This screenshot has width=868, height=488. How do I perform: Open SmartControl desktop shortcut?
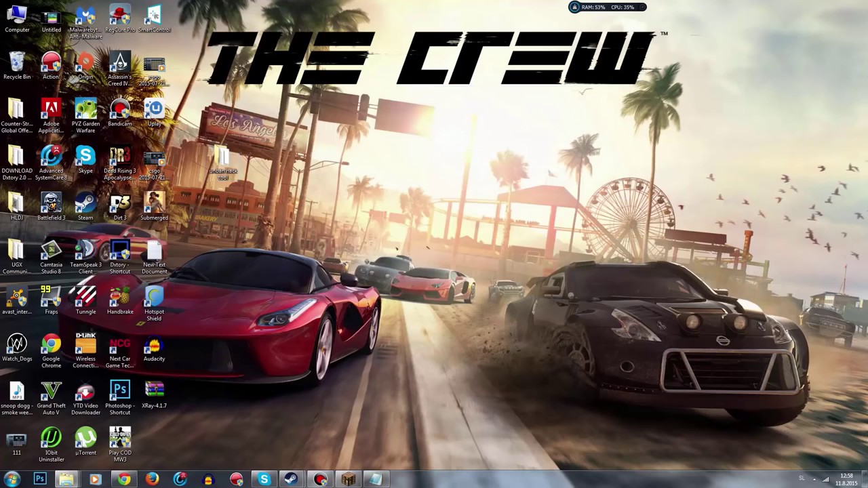click(154, 19)
